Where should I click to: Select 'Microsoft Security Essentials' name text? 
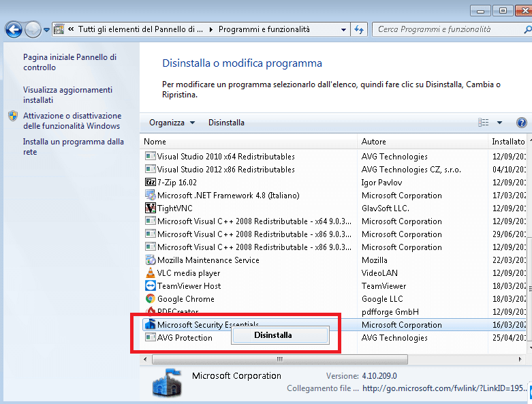pyautogui.click(x=208, y=324)
